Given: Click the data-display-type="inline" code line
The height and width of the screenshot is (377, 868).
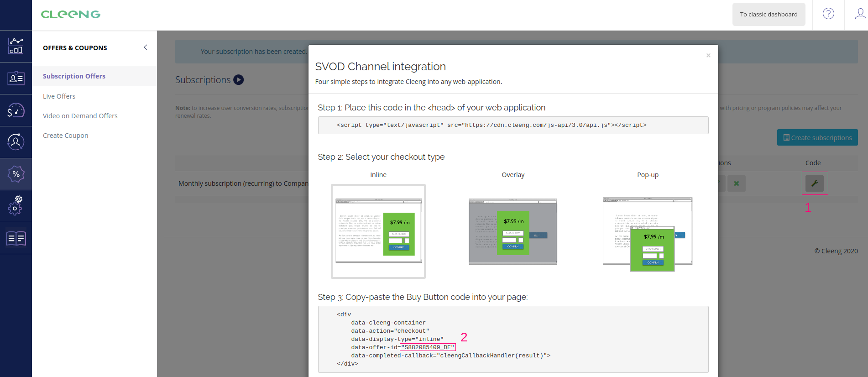Looking at the screenshot, I should [x=397, y=339].
